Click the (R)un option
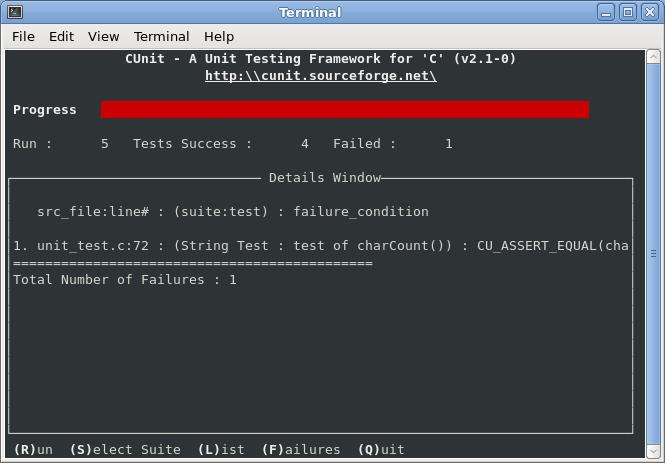665x463 pixels. tap(33, 449)
